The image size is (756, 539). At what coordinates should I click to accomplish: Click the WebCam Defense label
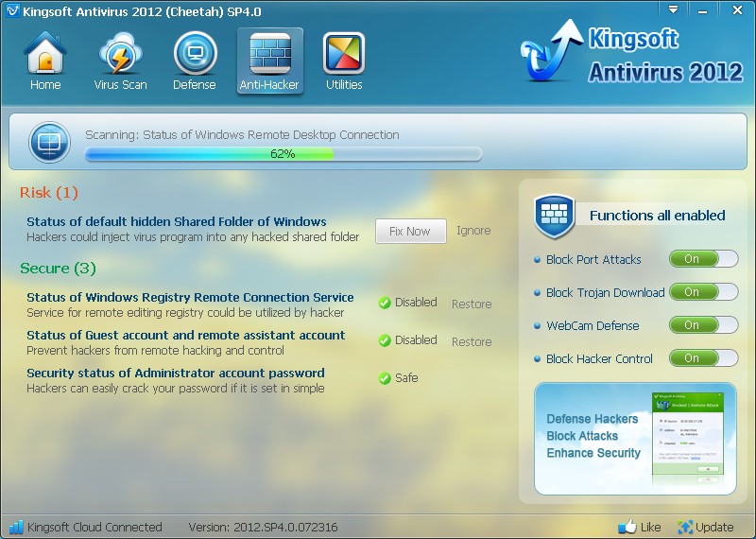pyautogui.click(x=593, y=325)
